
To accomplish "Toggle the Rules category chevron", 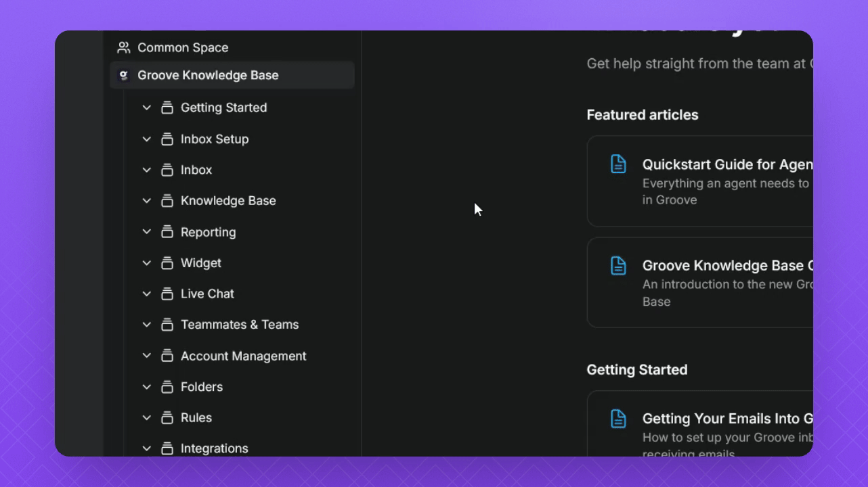I will pos(146,417).
